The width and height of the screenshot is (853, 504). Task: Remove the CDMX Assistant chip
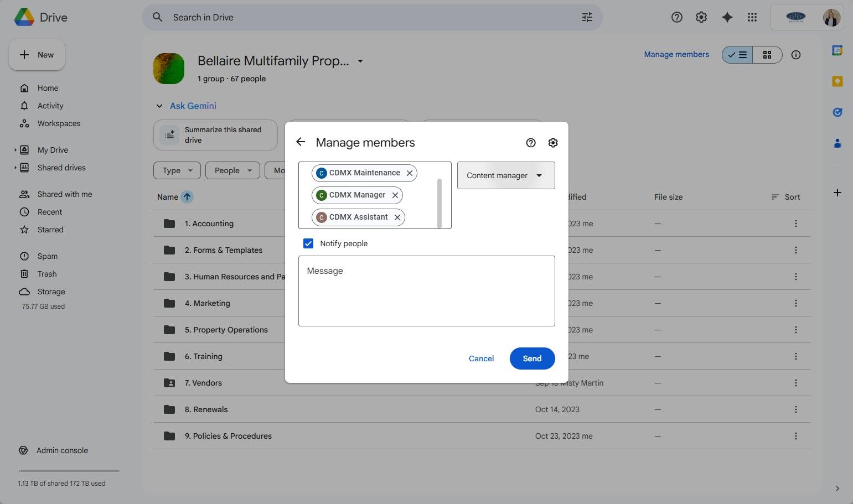point(397,217)
